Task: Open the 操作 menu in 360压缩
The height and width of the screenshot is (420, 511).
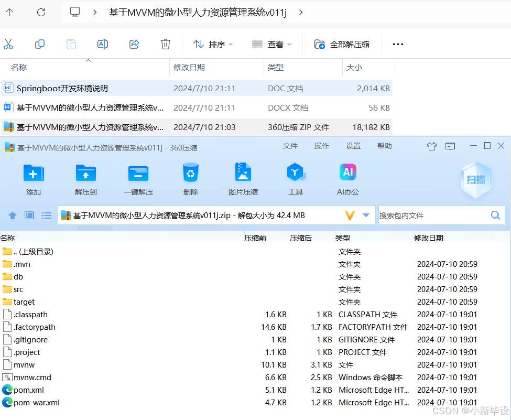Action: pyautogui.click(x=321, y=146)
